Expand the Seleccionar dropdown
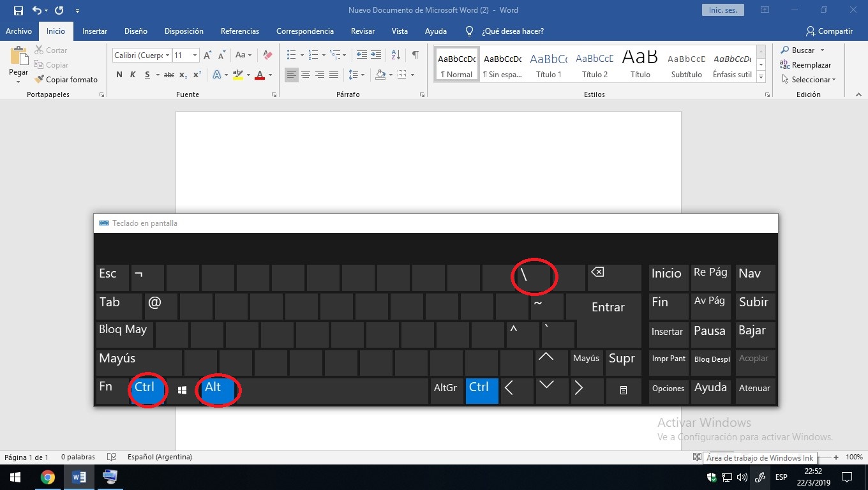 pyautogui.click(x=807, y=80)
